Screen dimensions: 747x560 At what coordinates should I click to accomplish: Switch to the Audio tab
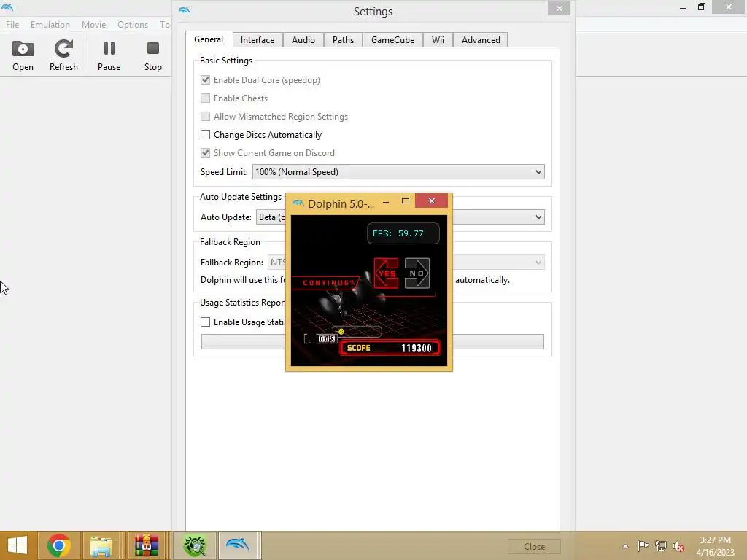303,40
